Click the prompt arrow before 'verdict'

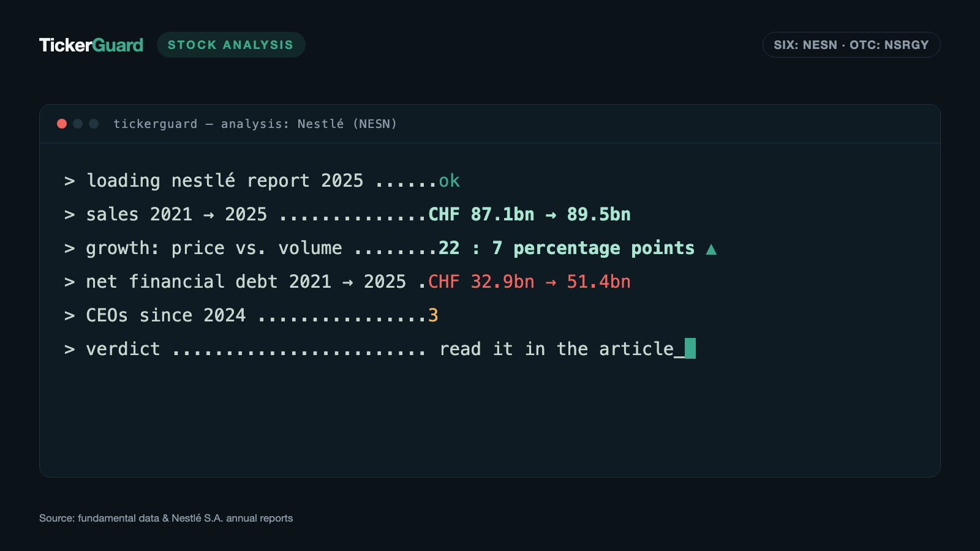pos(70,350)
